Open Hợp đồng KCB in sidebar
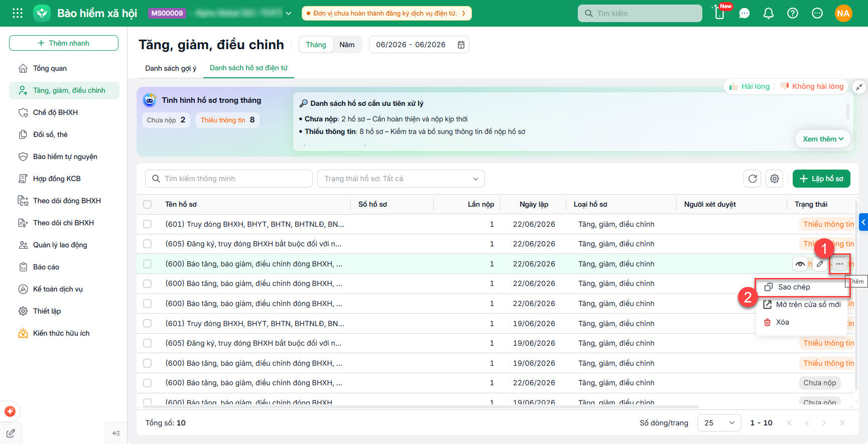This screenshot has height=444, width=868. [x=64, y=179]
